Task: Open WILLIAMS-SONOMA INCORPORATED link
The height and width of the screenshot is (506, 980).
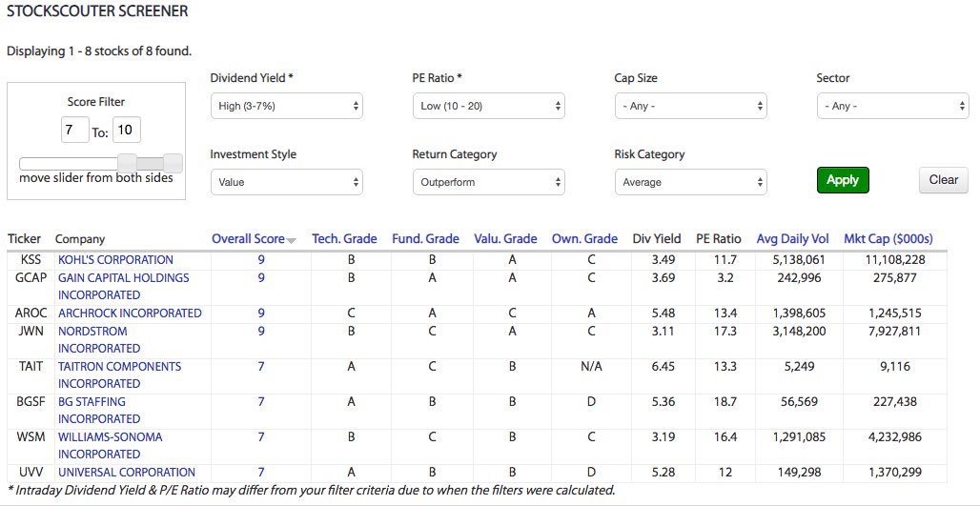Action: tap(110, 445)
